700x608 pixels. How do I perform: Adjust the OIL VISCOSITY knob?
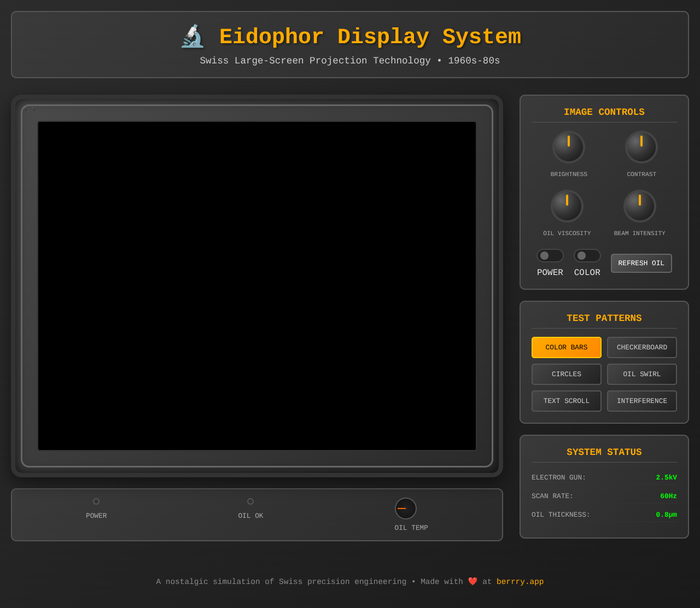point(567,205)
